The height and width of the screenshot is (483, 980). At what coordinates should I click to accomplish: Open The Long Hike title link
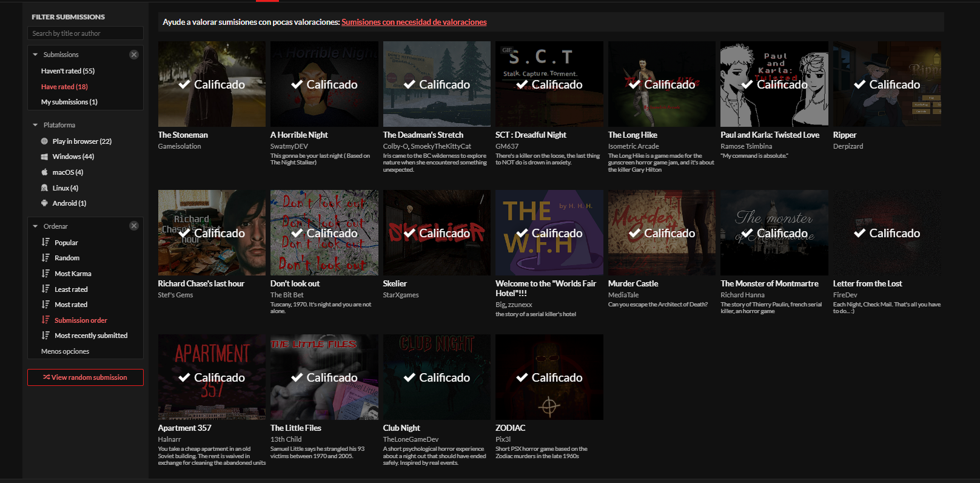633,135
